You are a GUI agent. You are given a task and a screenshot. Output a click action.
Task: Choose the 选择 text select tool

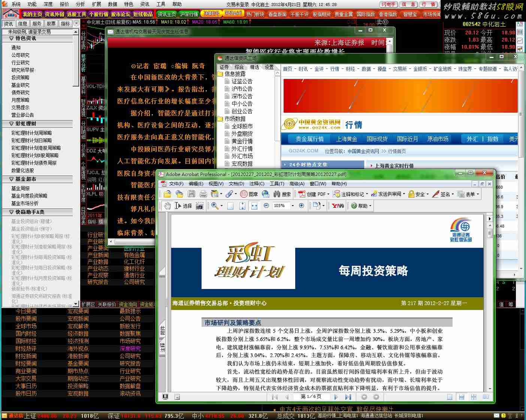click(x=183, y=206)
